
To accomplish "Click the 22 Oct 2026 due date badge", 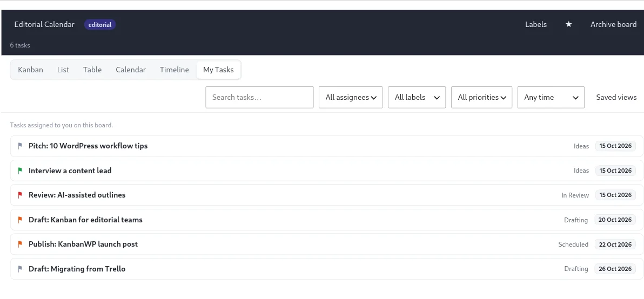I will click(615, 244).
